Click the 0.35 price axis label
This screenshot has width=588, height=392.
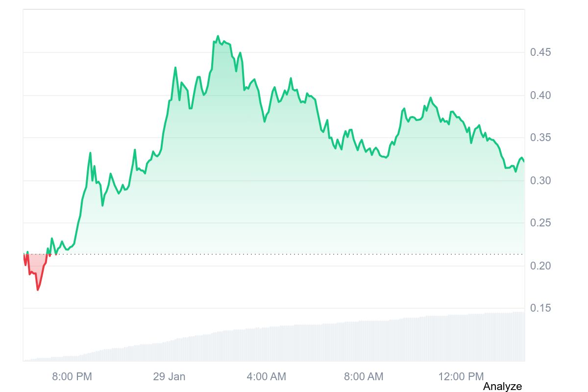tap(540, 138)
